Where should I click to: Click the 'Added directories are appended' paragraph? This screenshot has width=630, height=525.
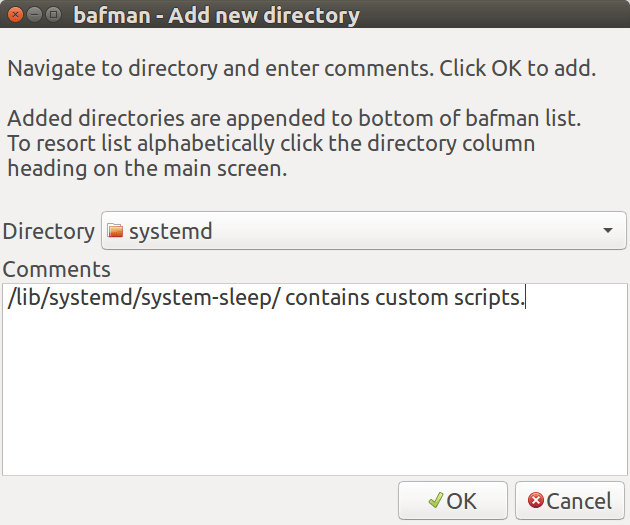click(x=294, y=143)
